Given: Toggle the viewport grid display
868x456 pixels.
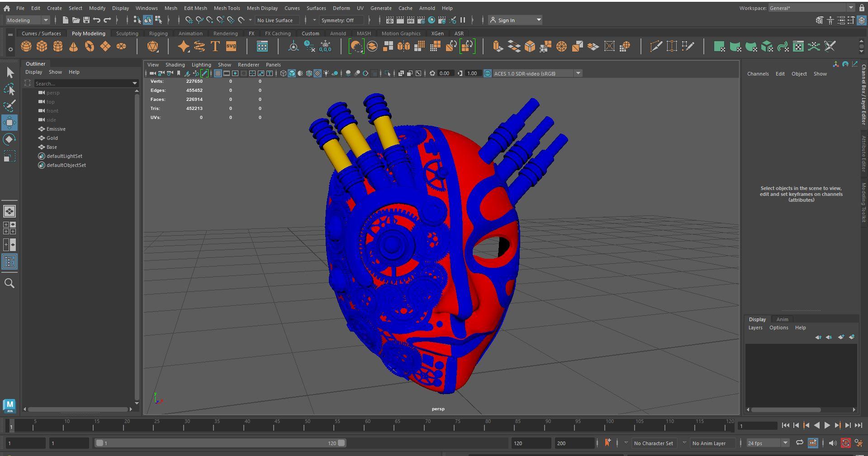Looking at the screenshot, I should [218, 73].
